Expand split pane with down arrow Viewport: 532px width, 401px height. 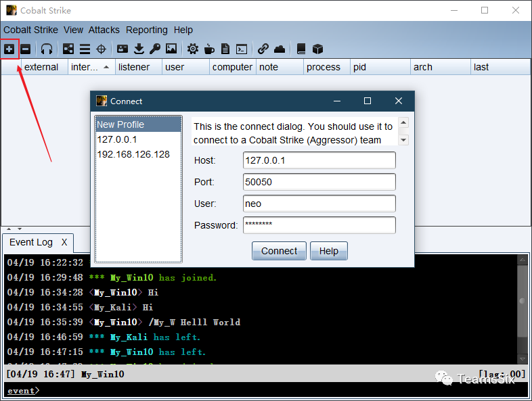coord(20,229)
